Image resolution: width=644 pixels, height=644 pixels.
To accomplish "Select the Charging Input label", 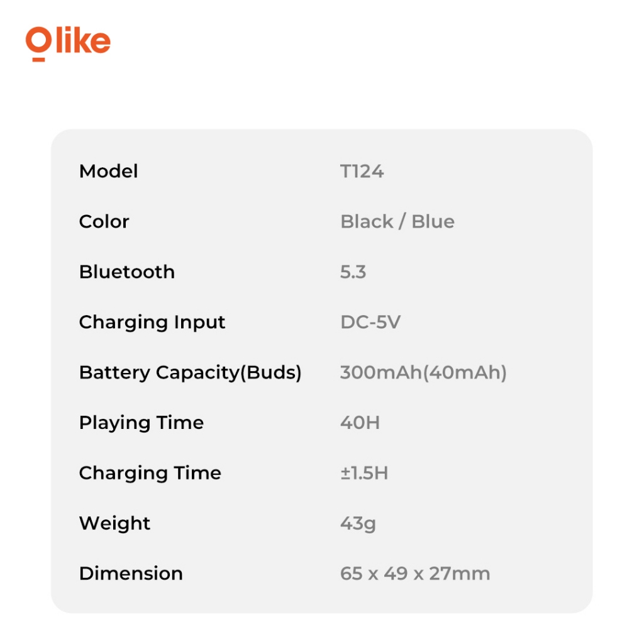I will click(152, 322).
